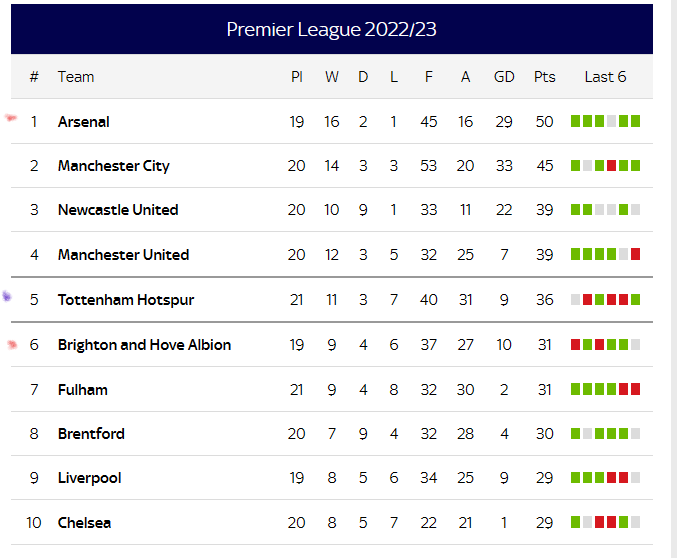The height and width of the screenshot is (558, 677).
Task: Click the Last 6 column header
Action: click(x=605, y=77)
